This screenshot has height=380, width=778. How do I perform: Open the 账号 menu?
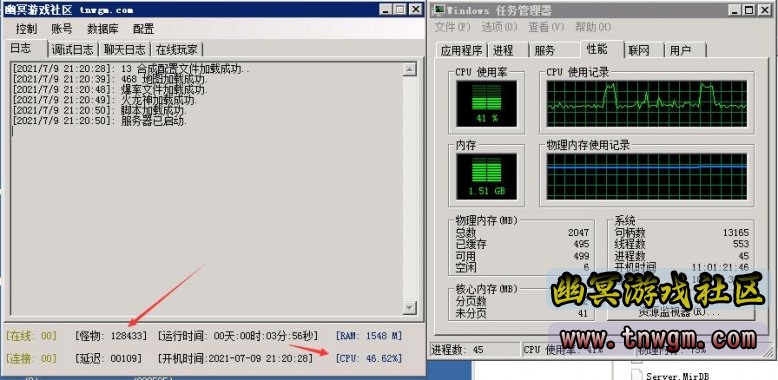(x=62, y=29)
